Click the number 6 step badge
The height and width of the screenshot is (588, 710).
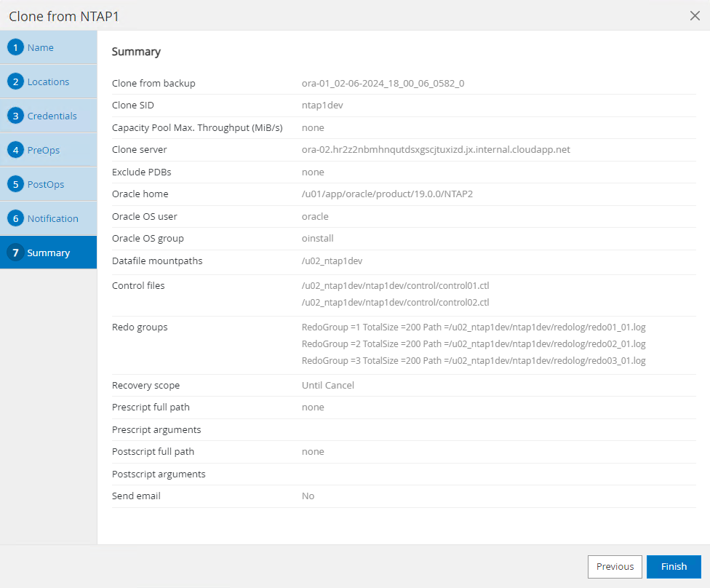click(16, 219)
